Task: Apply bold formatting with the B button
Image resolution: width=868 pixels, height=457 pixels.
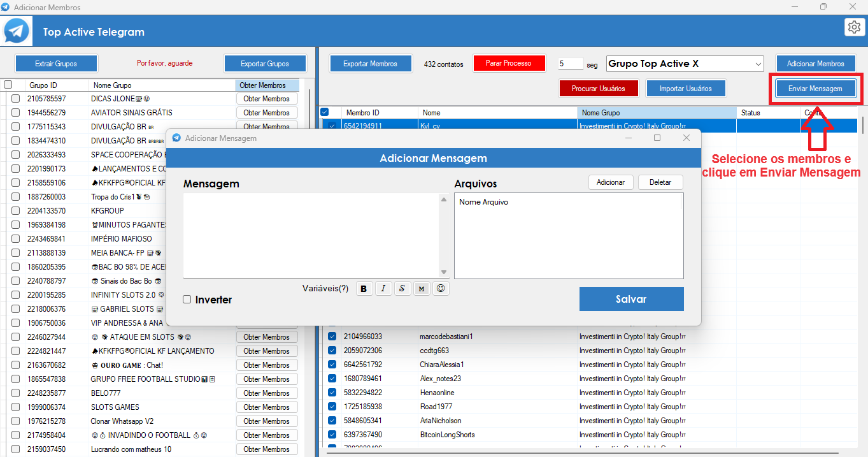Action: click(364, 289)
